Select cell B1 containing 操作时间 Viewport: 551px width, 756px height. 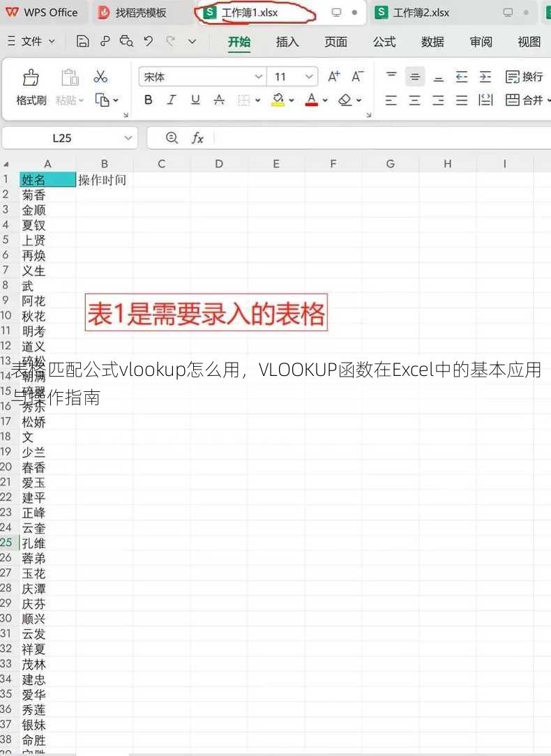tap(105, 180)
